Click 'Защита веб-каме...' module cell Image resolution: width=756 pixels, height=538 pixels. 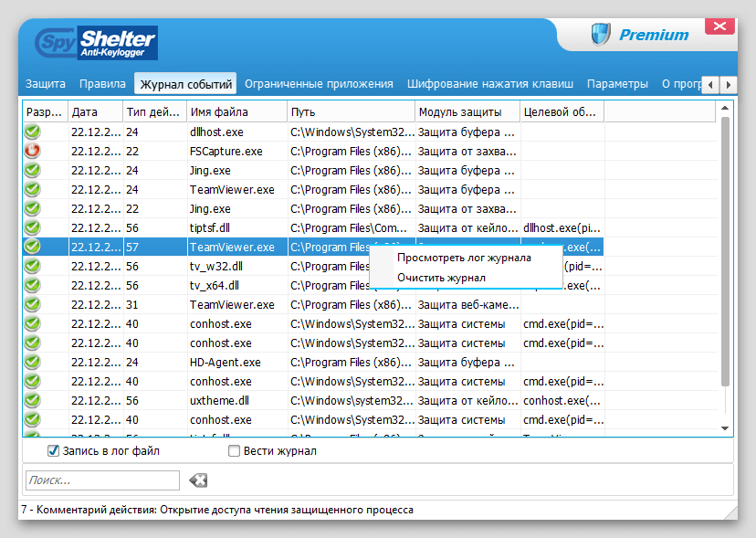tap(468, 304)
